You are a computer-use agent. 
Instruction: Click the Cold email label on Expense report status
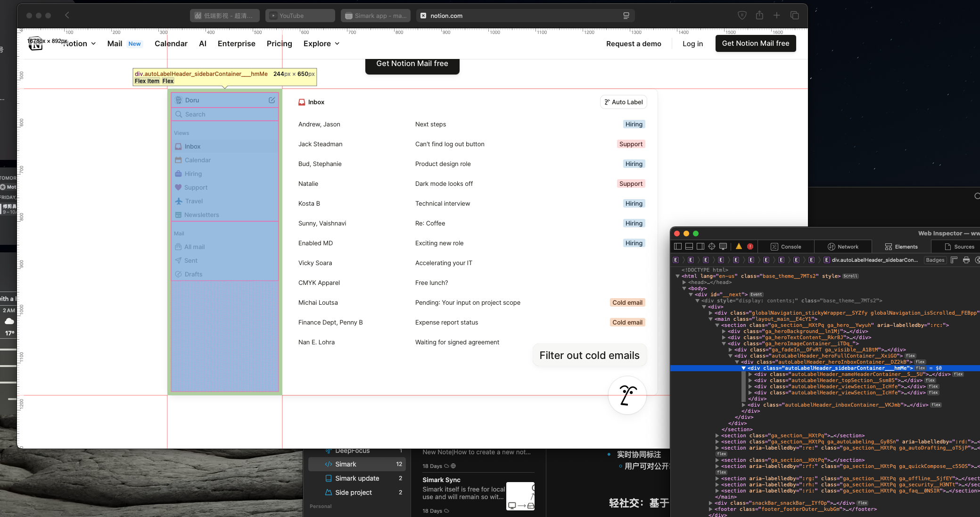click(x=627, y=322)
